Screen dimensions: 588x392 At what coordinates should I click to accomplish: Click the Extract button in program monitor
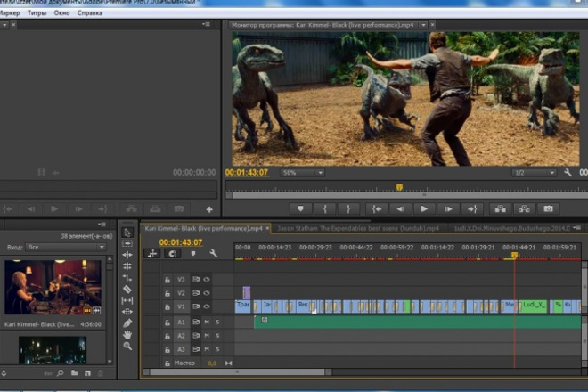click(524, 209)
